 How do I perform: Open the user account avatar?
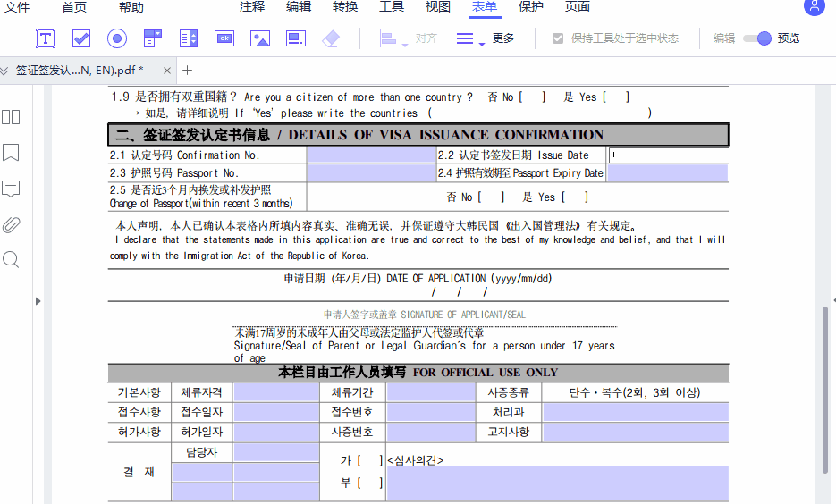pos(815,6)
